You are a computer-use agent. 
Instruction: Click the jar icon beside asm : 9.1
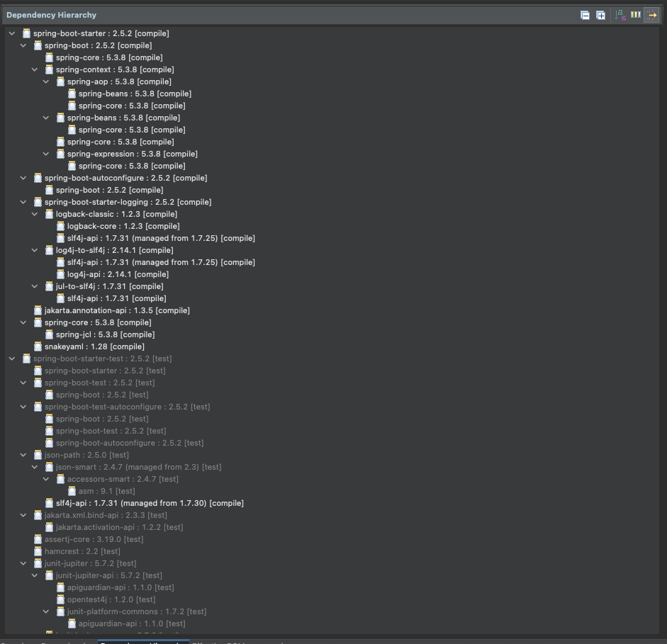coord(72,492)
